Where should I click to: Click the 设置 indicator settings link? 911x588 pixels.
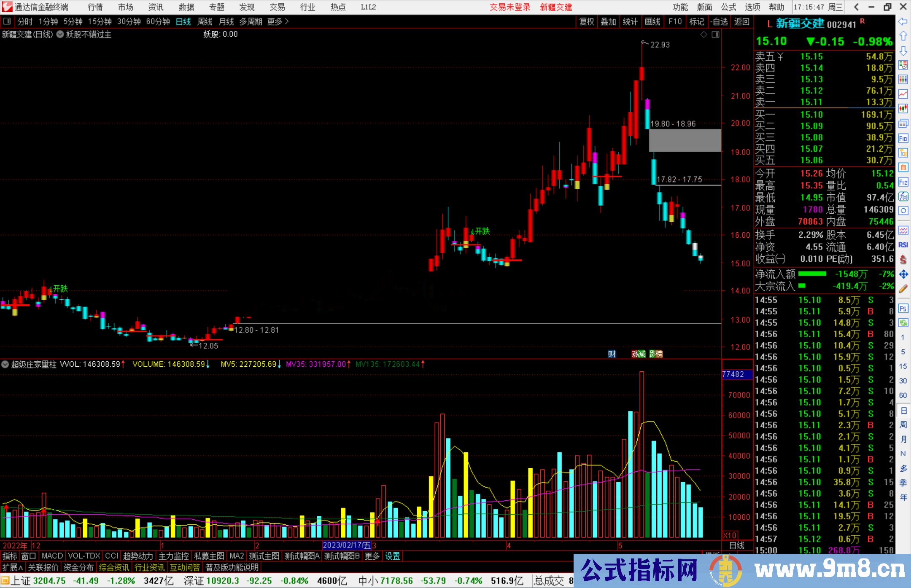pos(392,556)
